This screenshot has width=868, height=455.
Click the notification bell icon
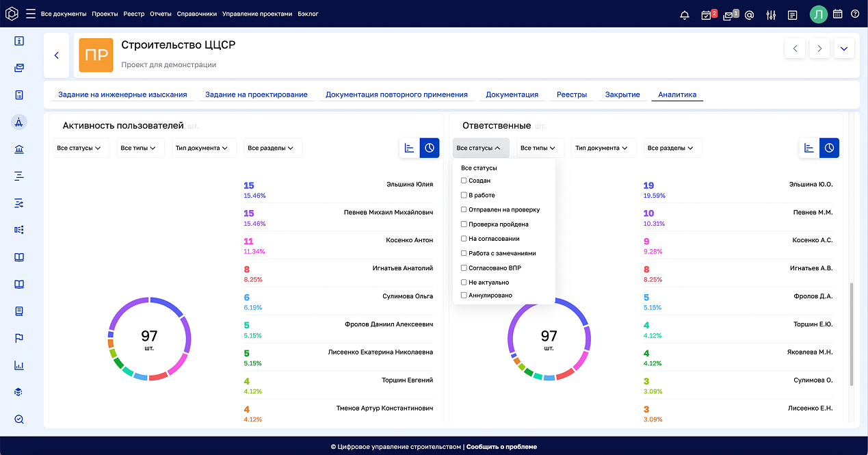click(684, 14)
